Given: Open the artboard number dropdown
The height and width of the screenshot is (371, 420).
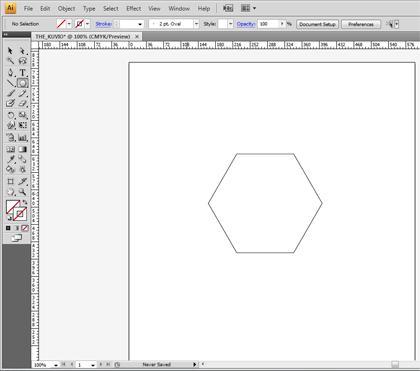Looking at the screenshot, I should tap(93, 365).
